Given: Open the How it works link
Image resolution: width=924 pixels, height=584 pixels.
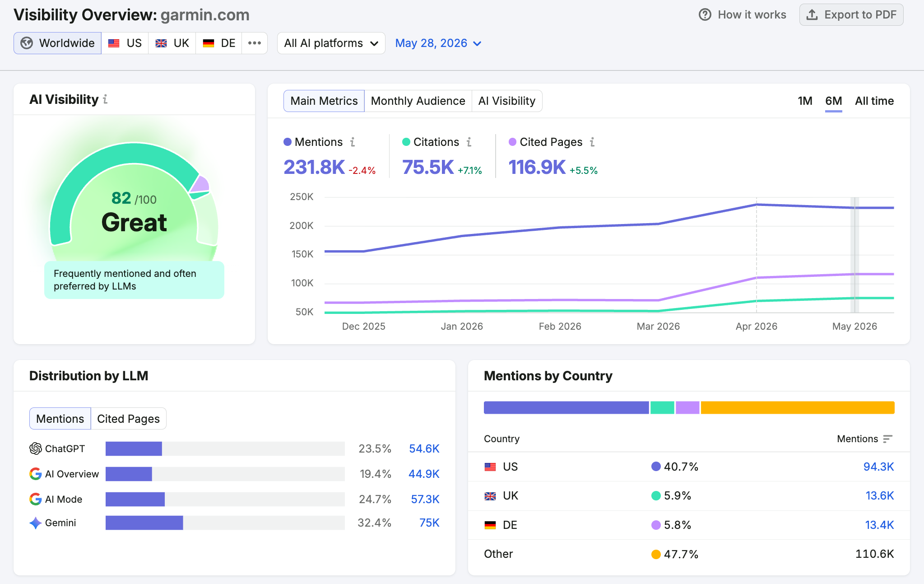Looking at the screenshot, I should (x=743, y=15).
